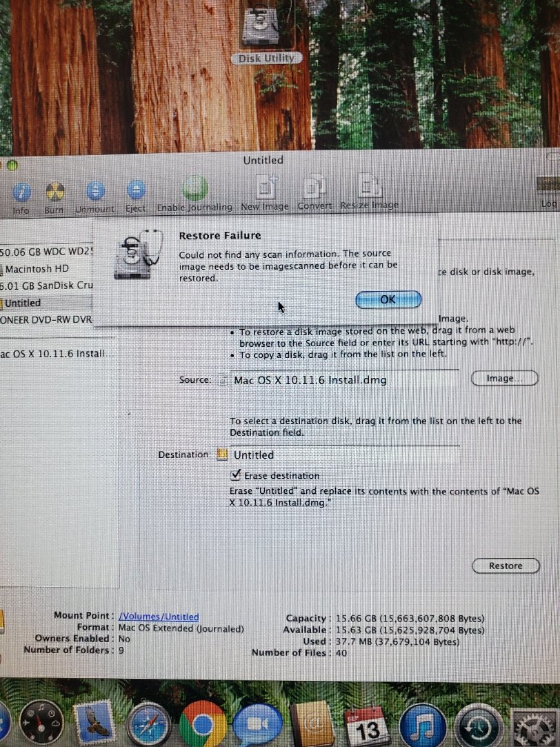Click the Untitled window title

263,160
